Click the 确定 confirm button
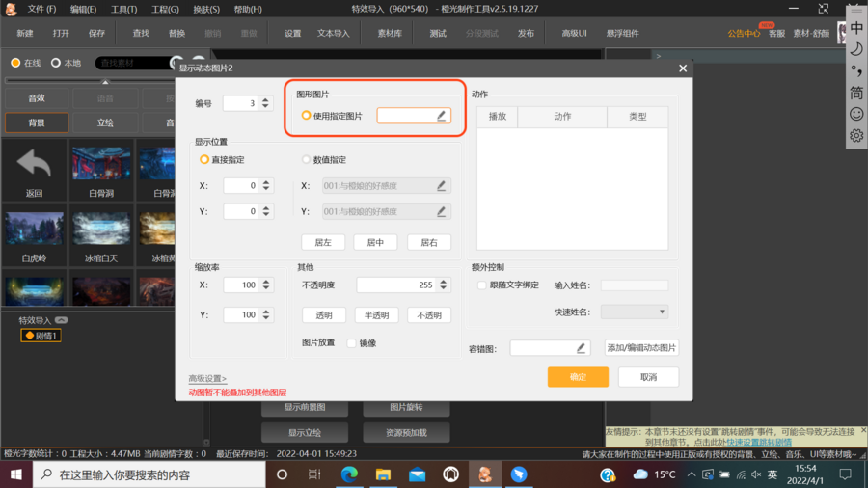868x488 pixels. point(578,377)
